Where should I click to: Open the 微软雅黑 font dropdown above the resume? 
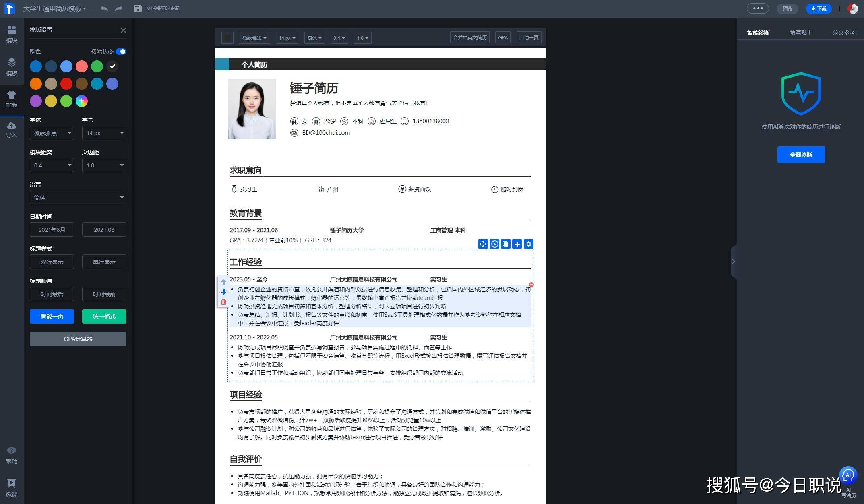coord(254,38)
